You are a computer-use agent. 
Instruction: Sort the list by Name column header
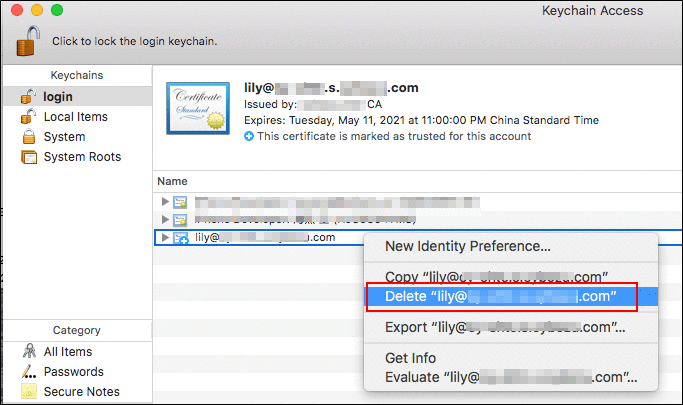click(172, 181)
